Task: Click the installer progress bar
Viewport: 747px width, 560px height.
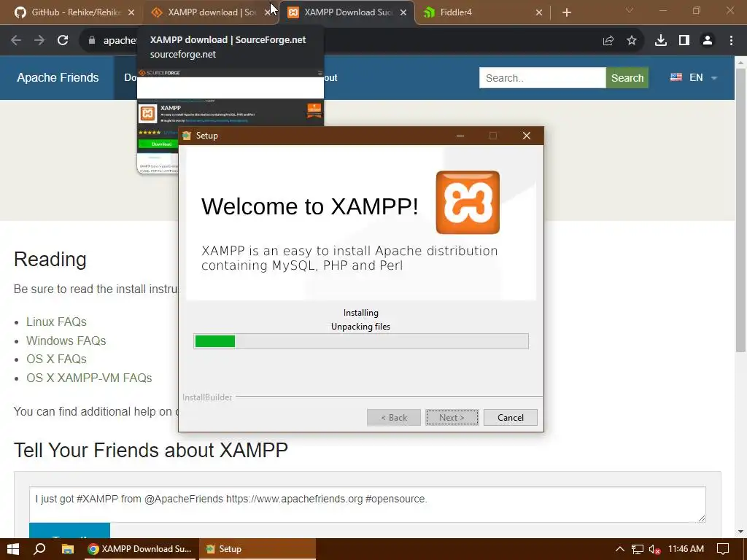Action: tap(360, 341)
